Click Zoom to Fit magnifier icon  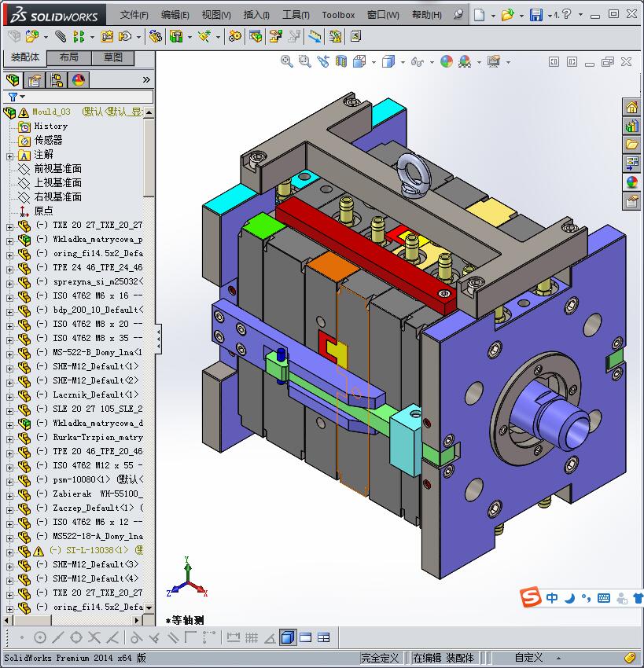point(287,61)
